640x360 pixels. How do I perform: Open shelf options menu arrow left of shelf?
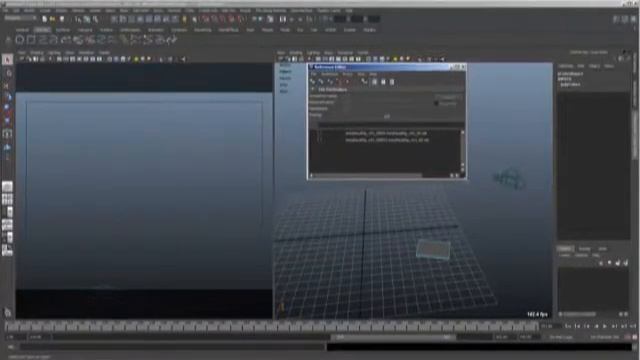pos(8,40)
